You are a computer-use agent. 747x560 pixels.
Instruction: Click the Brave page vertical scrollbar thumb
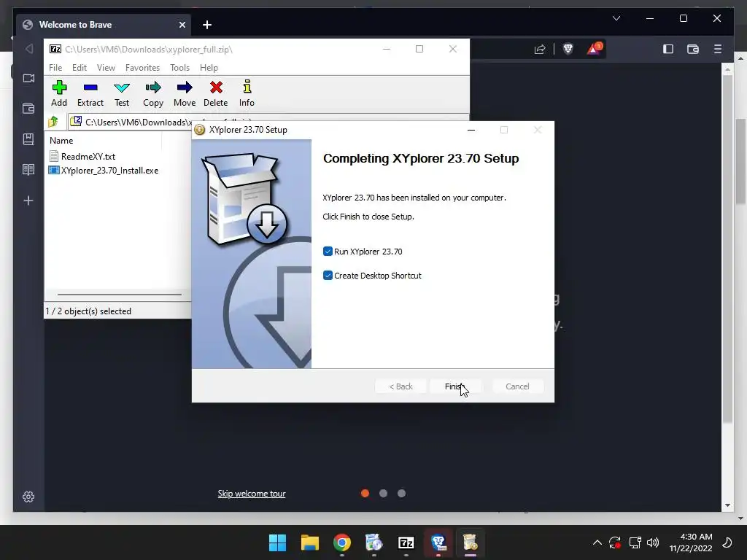(727, 248)
